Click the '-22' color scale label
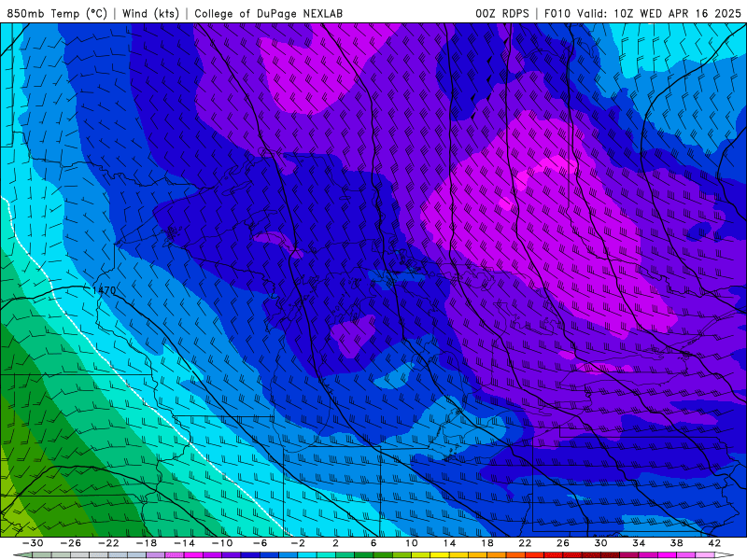 point(108,543)
